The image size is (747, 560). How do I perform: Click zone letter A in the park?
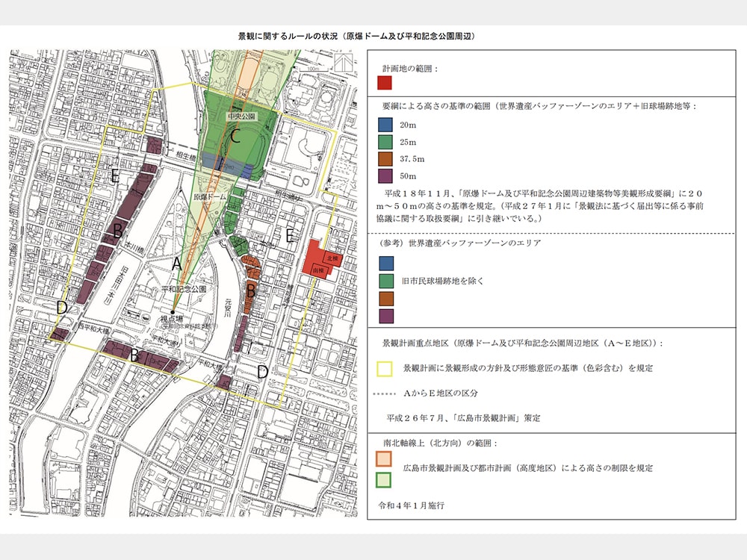[x=176, y=264]
